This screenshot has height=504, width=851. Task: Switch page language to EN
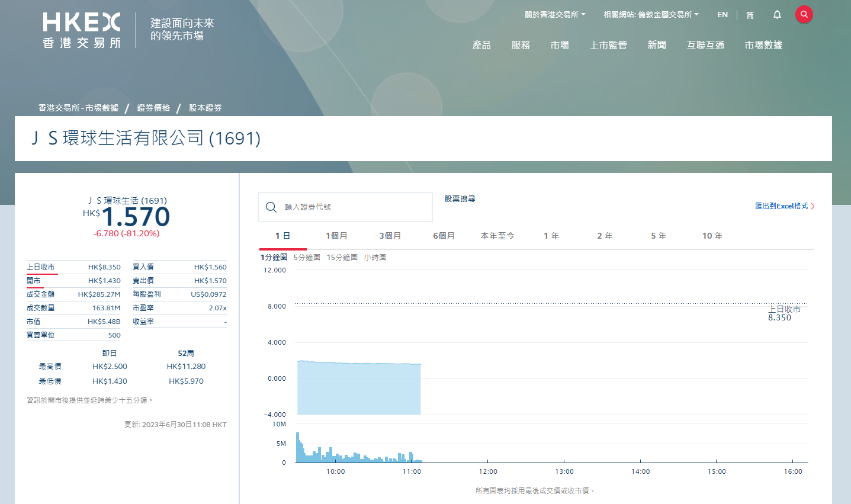pyautogui.click(x=722, y=14)
